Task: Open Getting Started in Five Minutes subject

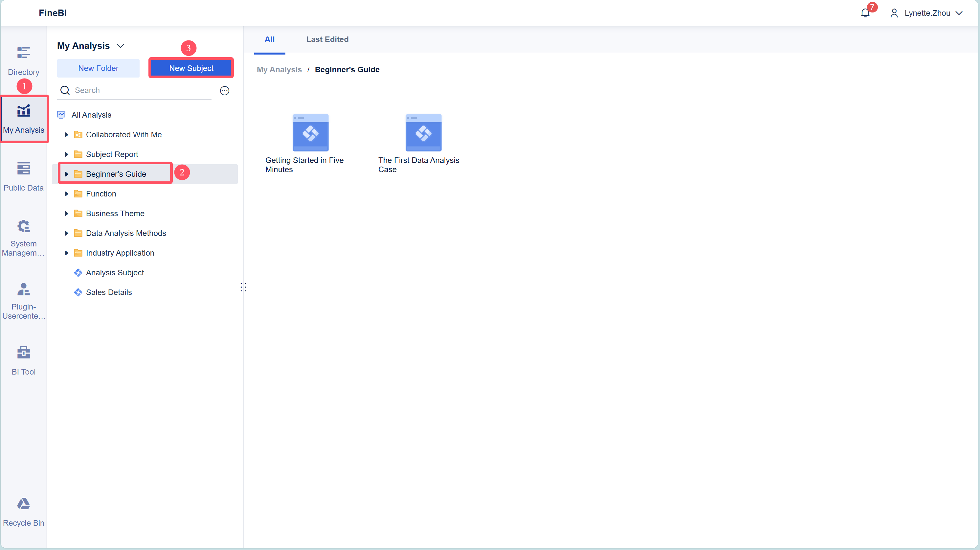Action: pos(310,133)
